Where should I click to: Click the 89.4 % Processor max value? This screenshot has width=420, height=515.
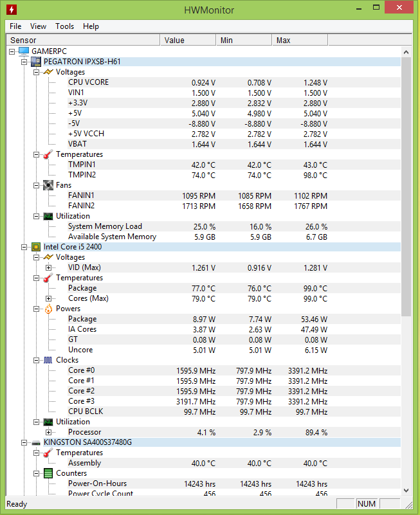click(316, 433)
